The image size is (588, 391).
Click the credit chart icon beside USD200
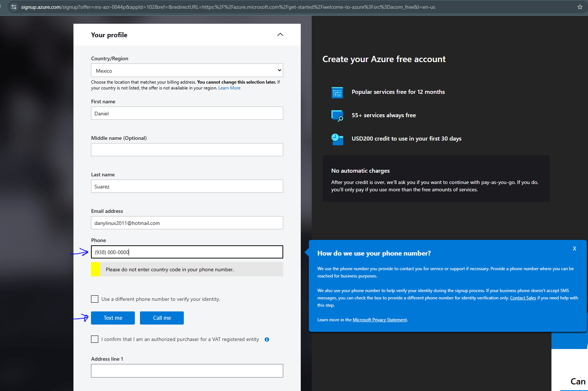click(337, 139)
